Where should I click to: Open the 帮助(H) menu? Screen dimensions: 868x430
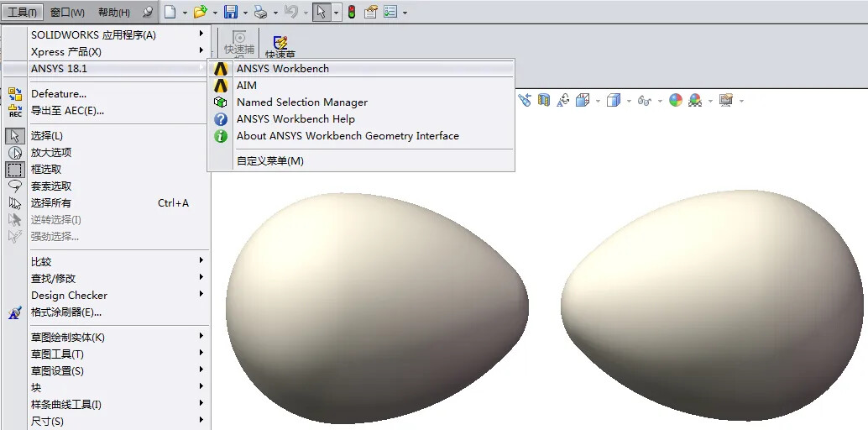point(114,13)
